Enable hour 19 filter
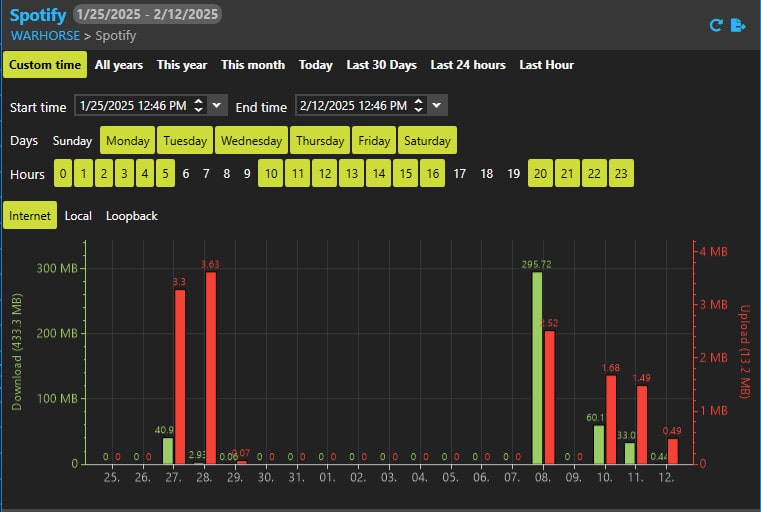 (x=513, y=173)
